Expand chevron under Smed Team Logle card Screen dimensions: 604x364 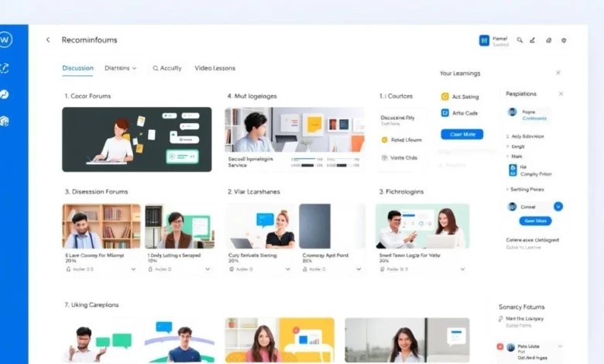coord(462,270)
